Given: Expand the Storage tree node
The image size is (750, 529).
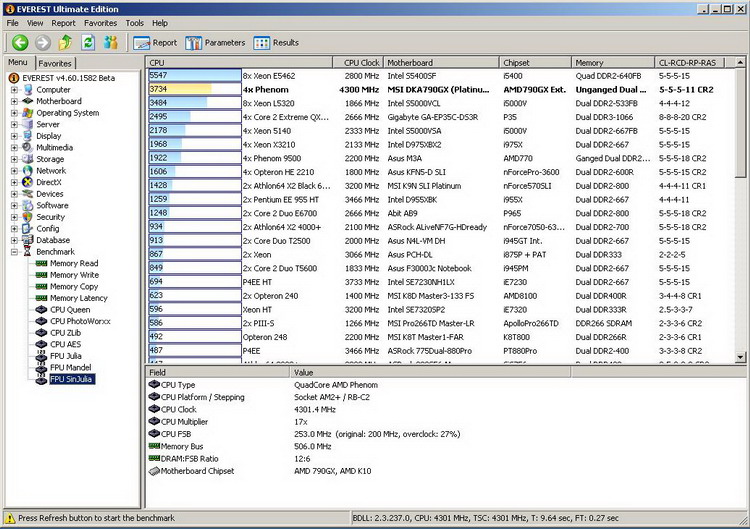Looking at the screenshot, I should coord(15,159).
